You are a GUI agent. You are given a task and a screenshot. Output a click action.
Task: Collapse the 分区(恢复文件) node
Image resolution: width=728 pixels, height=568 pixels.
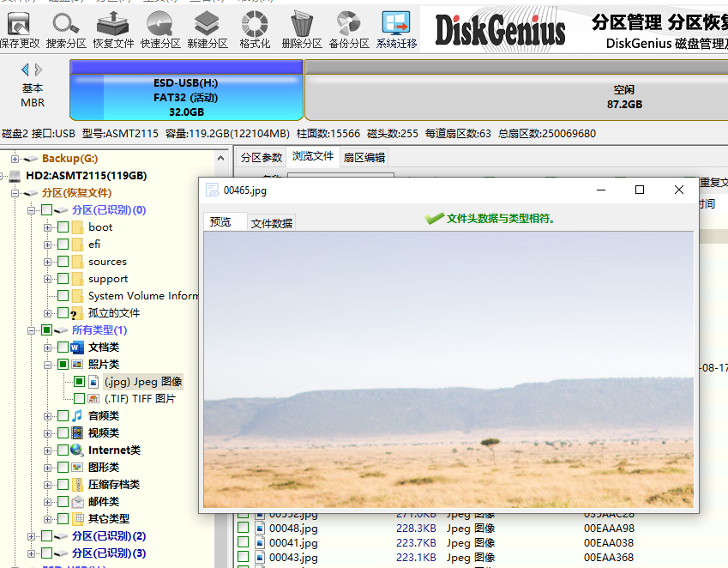point(15,193)
